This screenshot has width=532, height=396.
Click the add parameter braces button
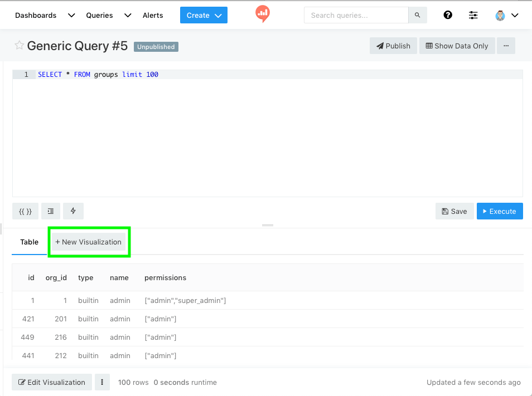click(x=25, y=211)
